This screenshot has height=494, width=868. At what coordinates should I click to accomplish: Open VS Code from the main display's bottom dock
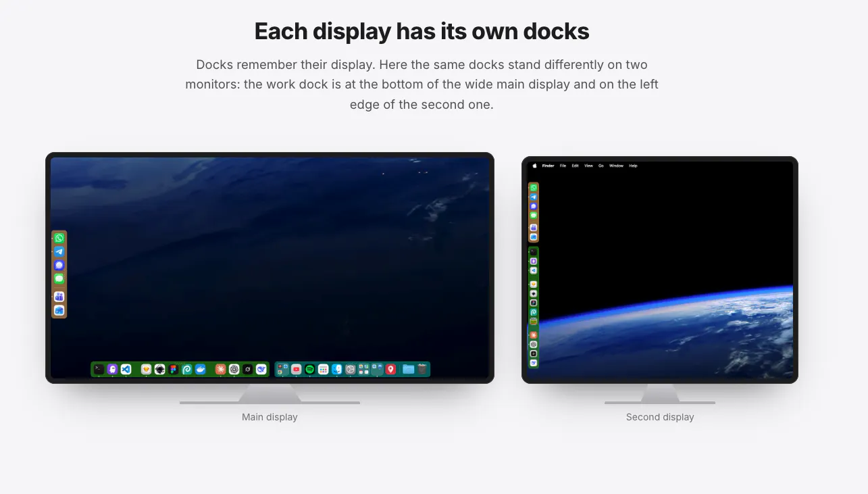click(x=126, y=369)
